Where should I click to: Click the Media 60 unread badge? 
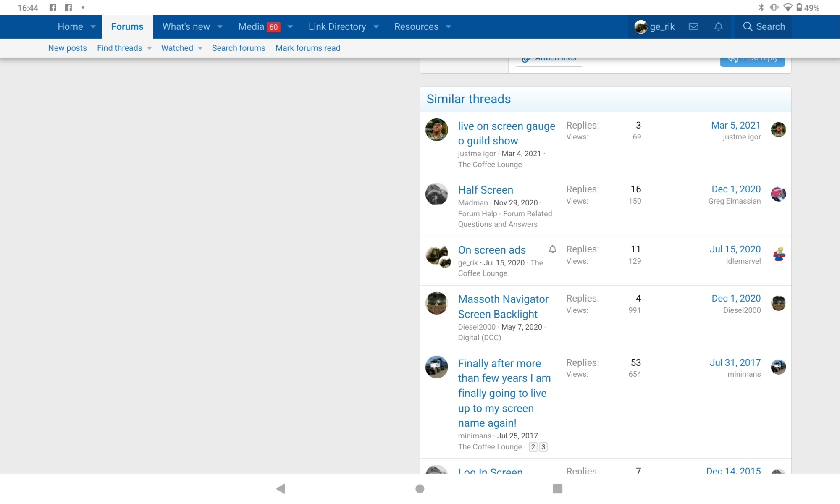tap(273, 27)
